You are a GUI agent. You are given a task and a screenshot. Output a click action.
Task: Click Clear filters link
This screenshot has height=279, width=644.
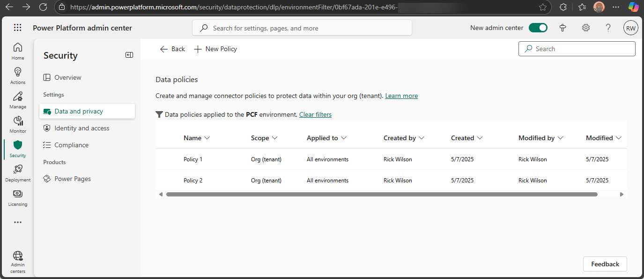[x=315, y=114]
